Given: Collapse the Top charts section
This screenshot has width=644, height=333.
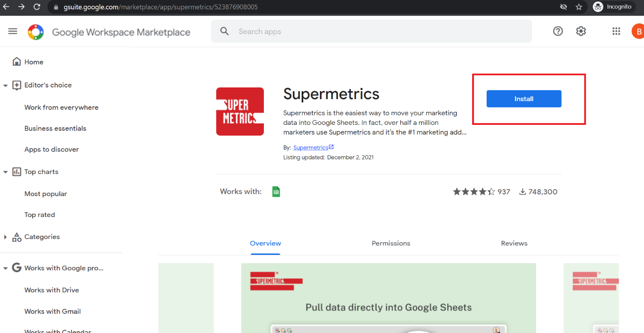Looking at the screenshot, I should (6, 172).
